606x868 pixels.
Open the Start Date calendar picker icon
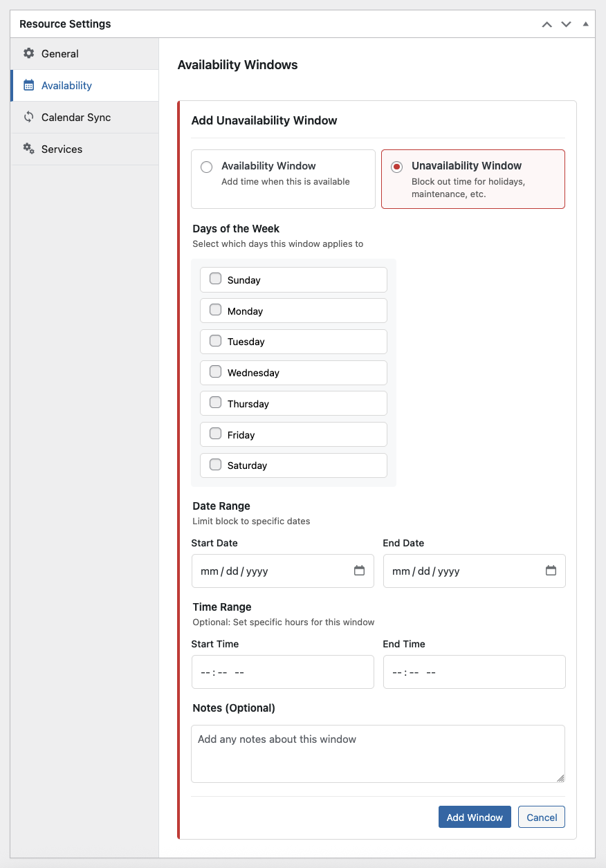(359, 571)
